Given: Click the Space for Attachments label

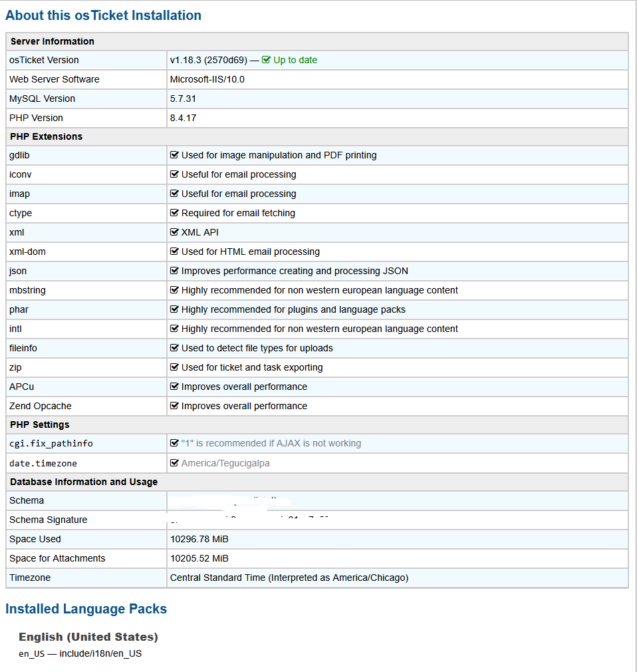Looking at the screenshot, I should 57,558.
